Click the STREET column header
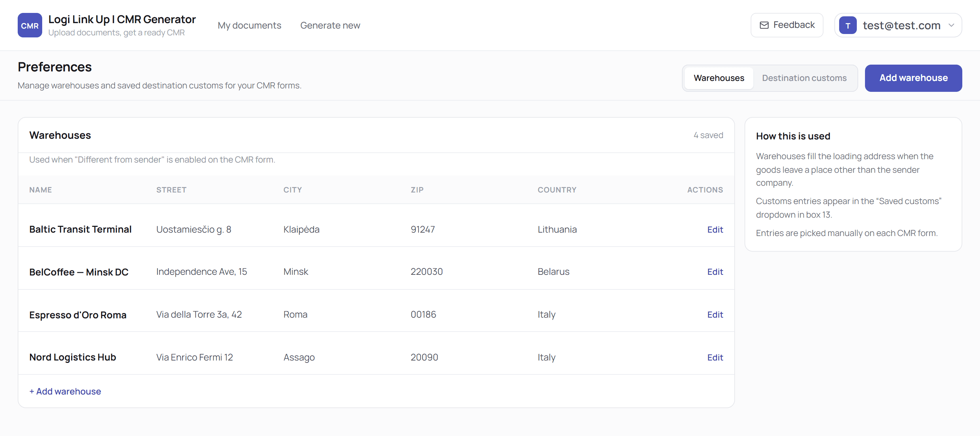 [171, 190]
